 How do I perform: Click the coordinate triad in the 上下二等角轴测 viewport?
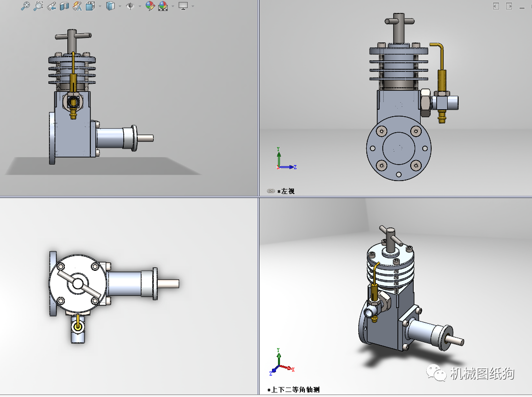click(x=281, y=362)
